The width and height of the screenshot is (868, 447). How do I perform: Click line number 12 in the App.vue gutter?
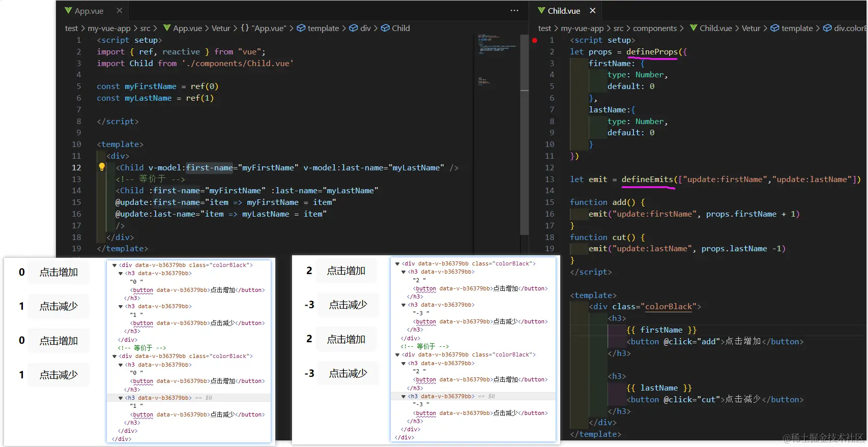[x=76, y=167]
